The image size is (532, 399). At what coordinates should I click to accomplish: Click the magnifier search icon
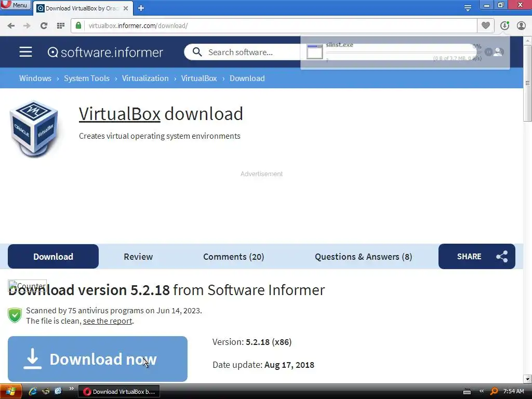[197, 52]
